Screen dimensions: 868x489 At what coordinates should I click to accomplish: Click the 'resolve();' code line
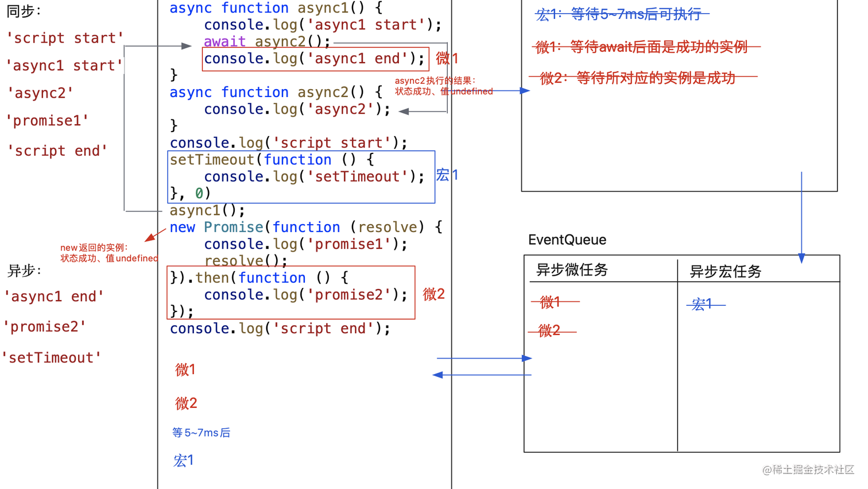(246, 260)
